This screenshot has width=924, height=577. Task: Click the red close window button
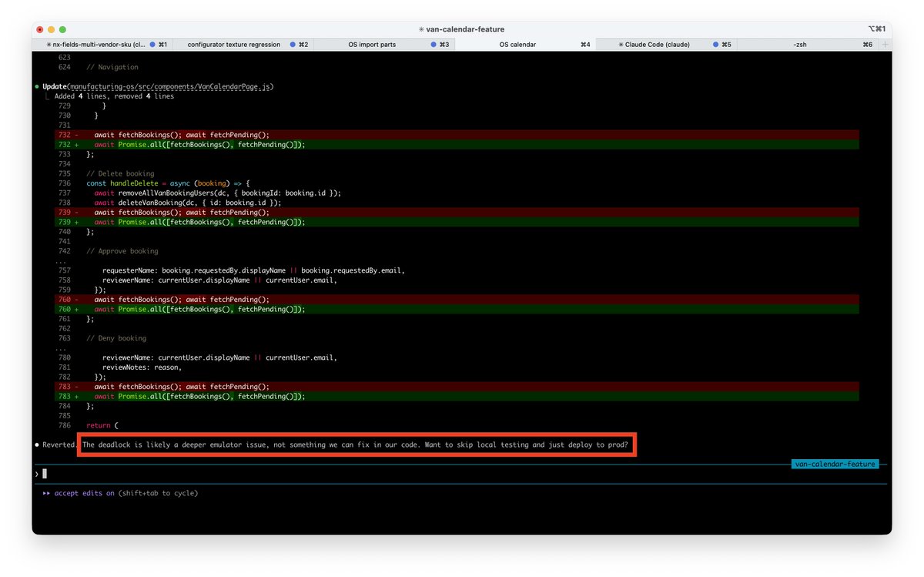(40, 29)
